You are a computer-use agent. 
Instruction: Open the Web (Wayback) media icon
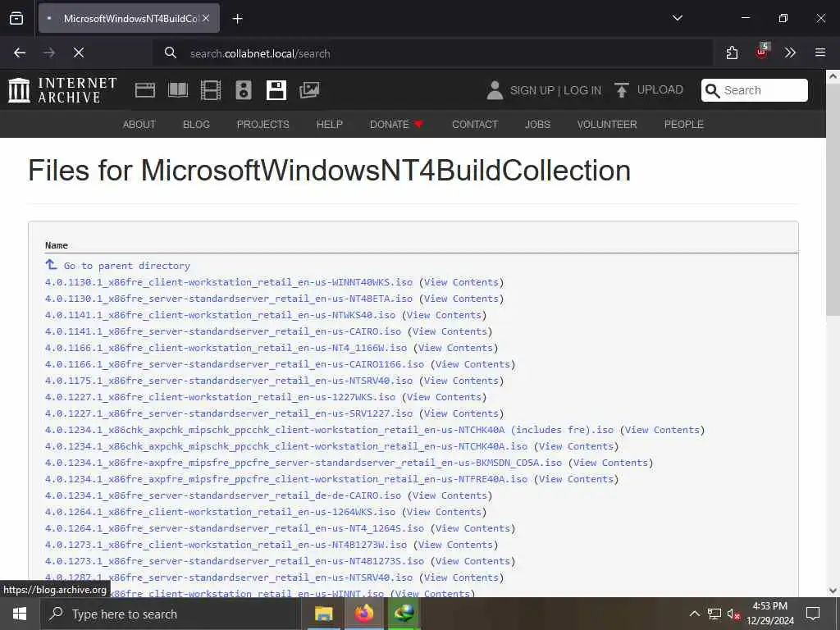click(145, 90)
